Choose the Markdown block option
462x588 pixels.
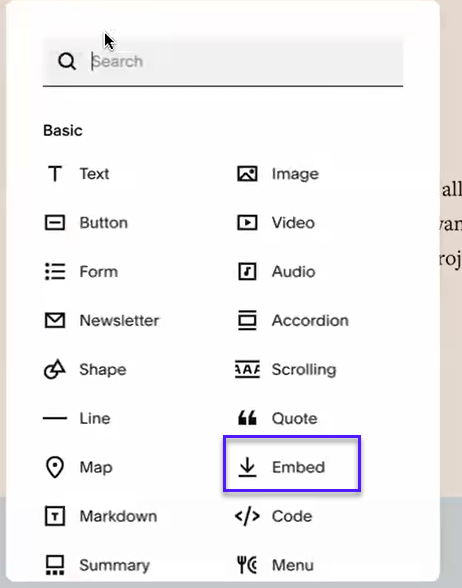(x=101, y=516)
